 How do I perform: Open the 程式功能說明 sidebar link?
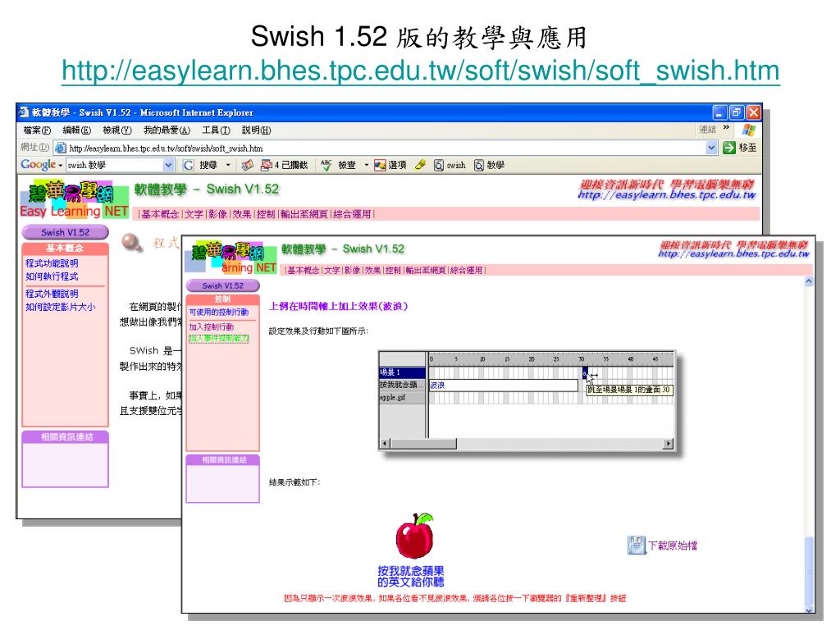click(52, 263)
